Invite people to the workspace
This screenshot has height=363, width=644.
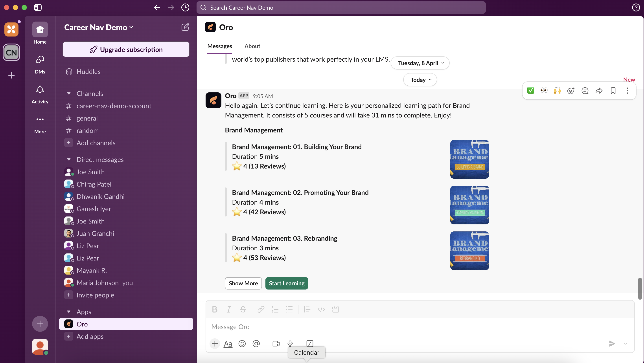click(x=126, y=295)
